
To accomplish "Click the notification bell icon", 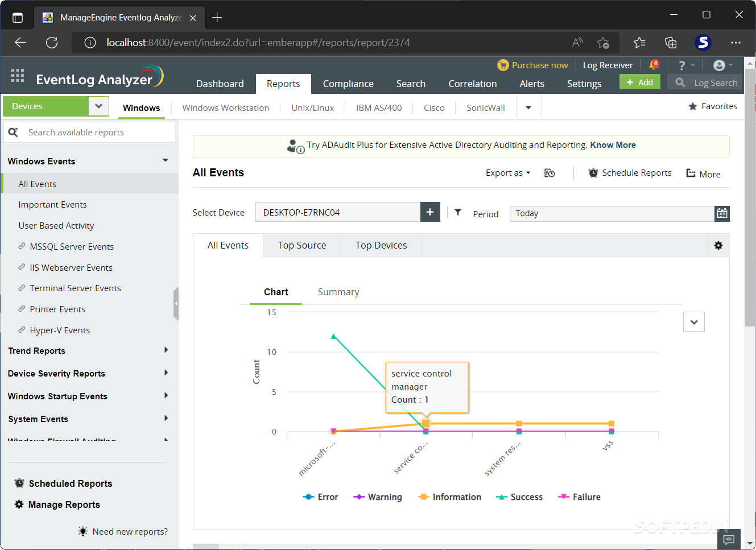I will pos(654,65).
